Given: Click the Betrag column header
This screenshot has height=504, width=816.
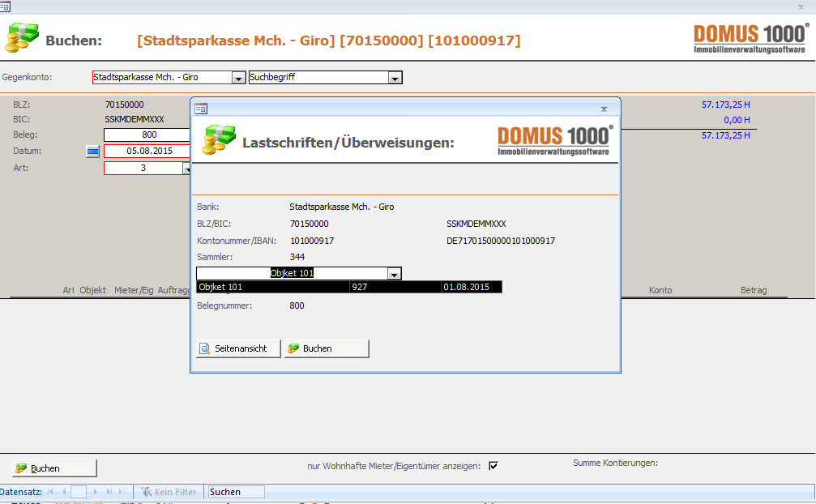Looking at the screenshot, I should (x=754, y=290).
